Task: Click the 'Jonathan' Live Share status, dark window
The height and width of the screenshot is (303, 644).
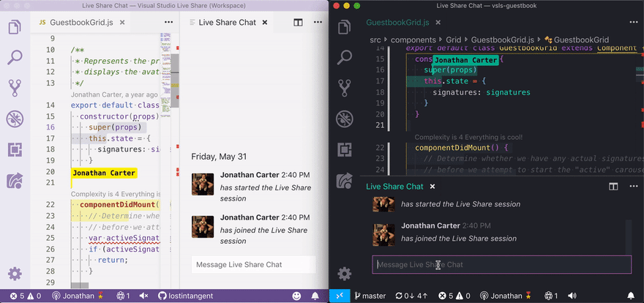Action: 506,296
